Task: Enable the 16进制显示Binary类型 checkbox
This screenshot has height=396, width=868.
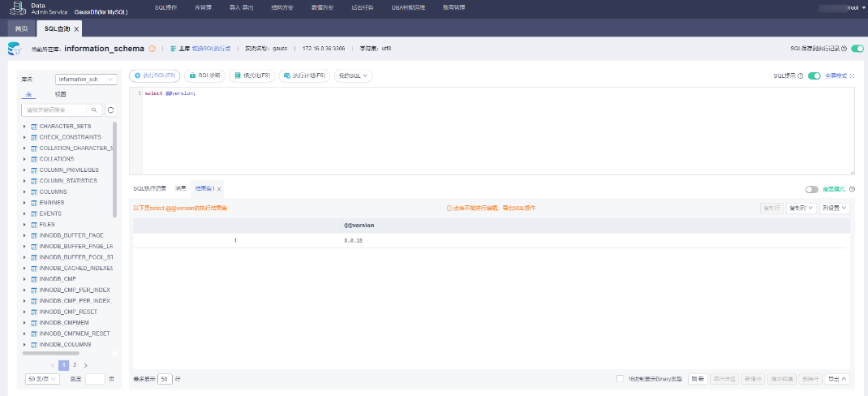Action: [x=621, y=379]
